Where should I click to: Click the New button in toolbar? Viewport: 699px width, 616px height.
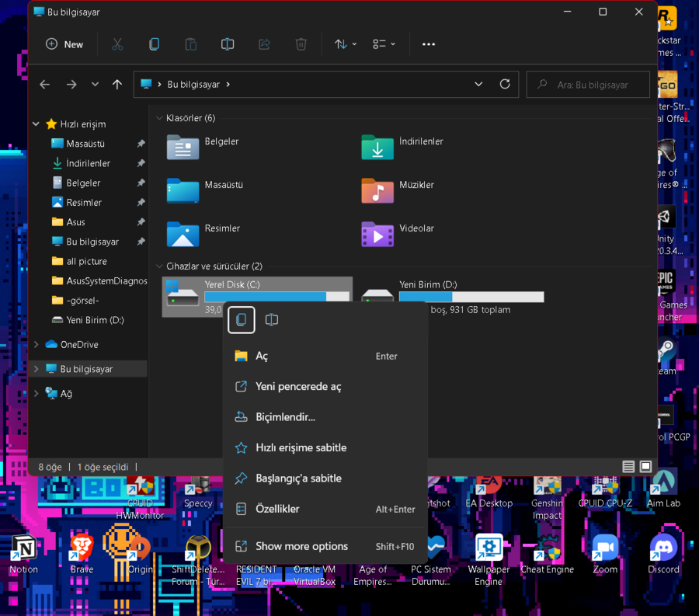click(x=64, y=44)
